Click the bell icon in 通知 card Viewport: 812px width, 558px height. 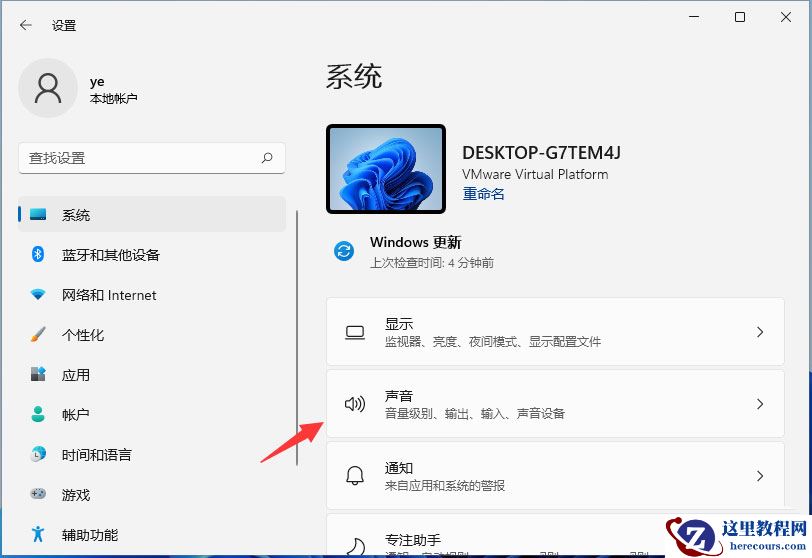(355, 476)
